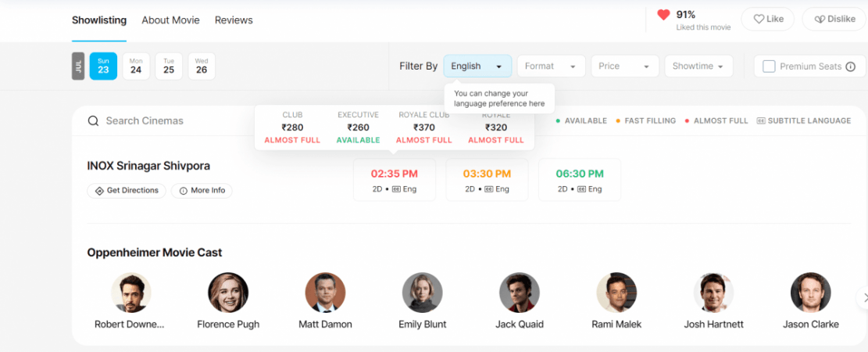
Task: Click Get Directions for INOX Srinagar
Action: click(127, 191)
